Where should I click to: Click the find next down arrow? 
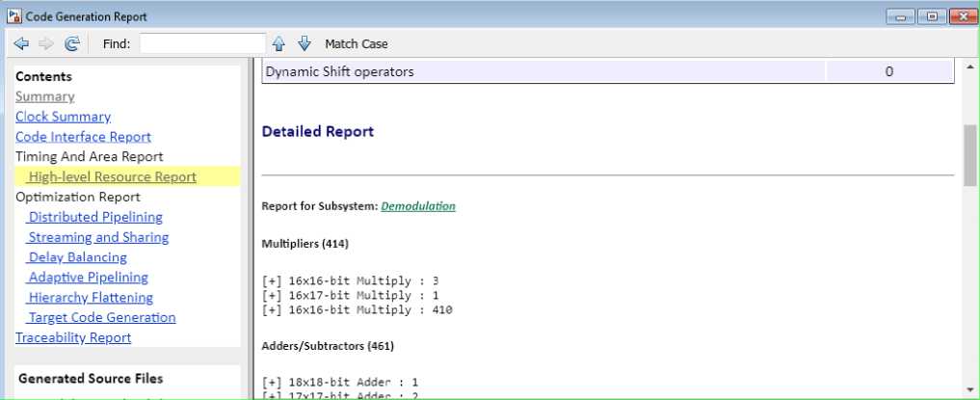click(305, 43)
